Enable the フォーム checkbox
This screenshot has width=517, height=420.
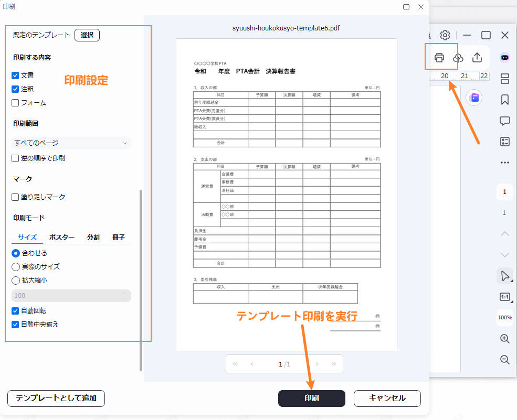[x=15, y=103]
